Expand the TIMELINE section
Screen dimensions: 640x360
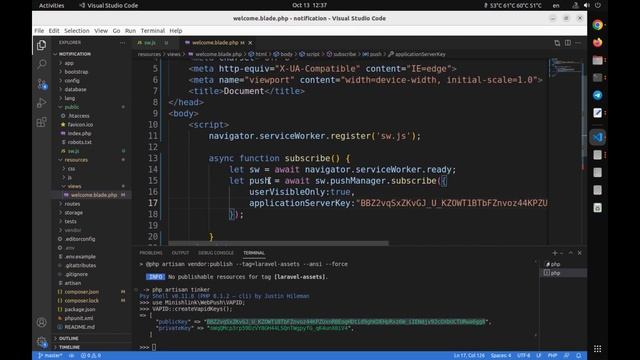coord(92,347)
